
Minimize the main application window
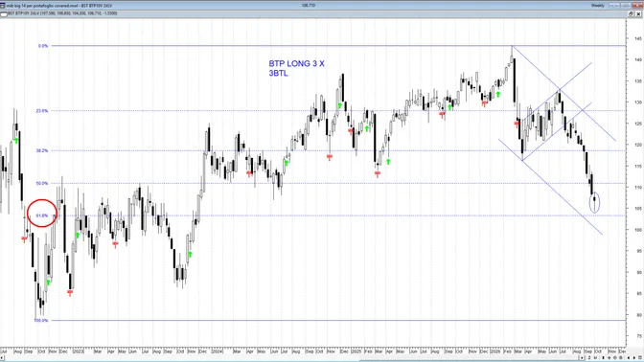[x=614, y=6]
